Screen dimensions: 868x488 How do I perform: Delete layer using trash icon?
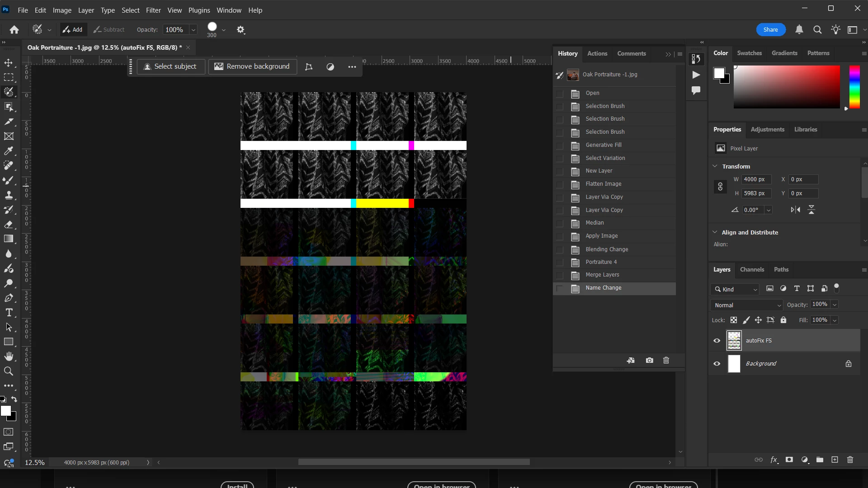(x=850, y=460)
